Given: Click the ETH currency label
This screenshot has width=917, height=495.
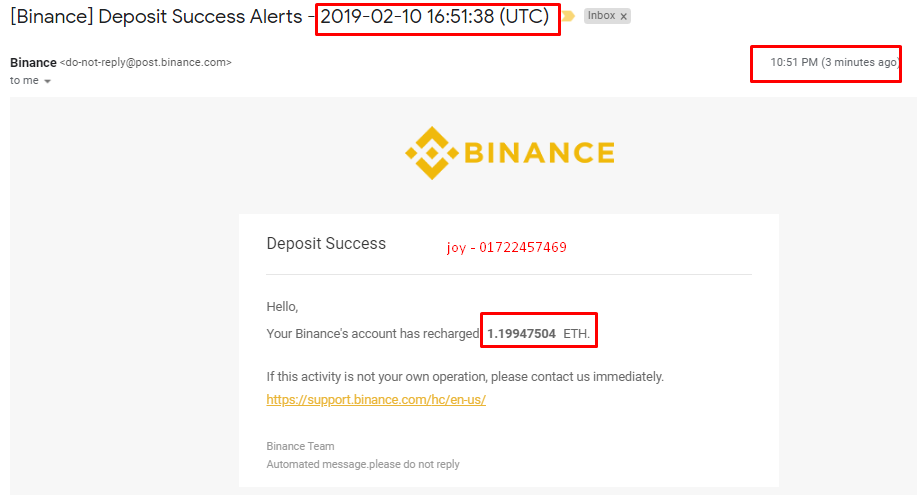Looking at the screenshot, I should point(576,334).
